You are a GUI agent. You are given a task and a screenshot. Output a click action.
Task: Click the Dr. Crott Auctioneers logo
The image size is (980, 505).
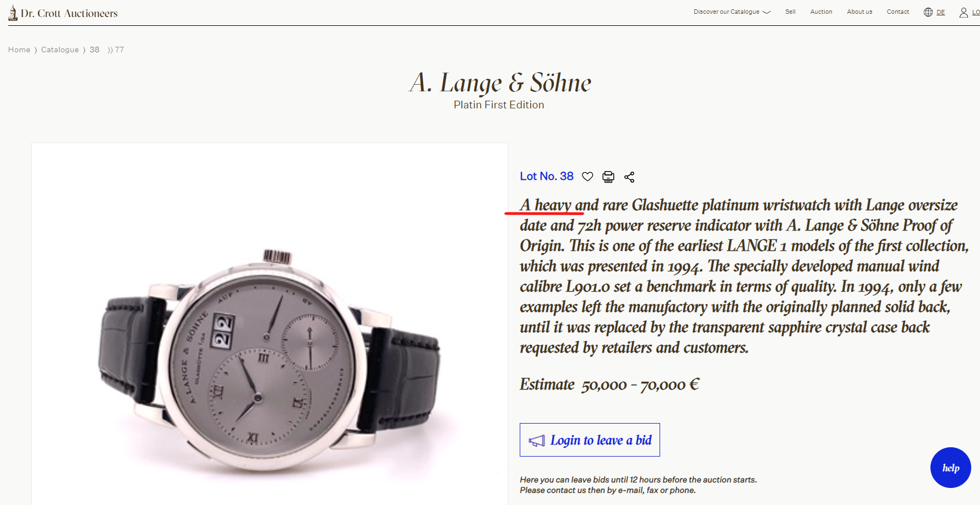click(63, 13)
